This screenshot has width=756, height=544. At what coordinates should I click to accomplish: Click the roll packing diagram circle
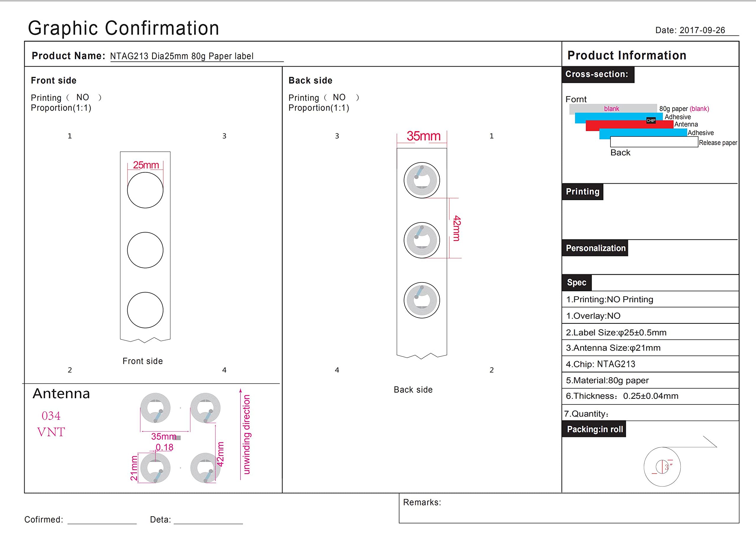pos(662,466)
